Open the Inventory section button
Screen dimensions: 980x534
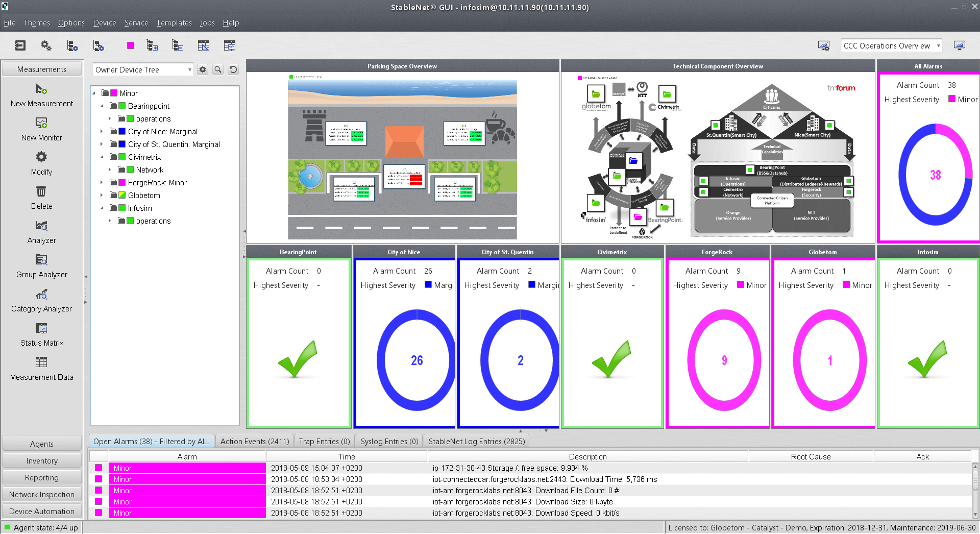click(42, 460)
